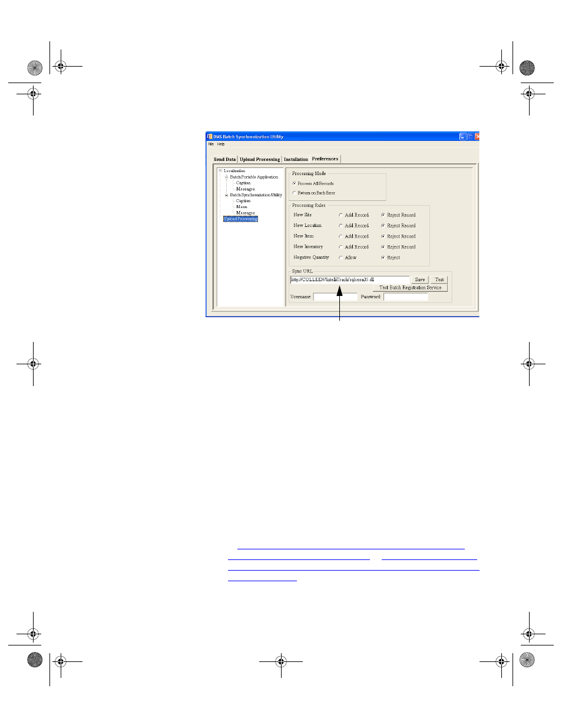
Task: Switch to the Send Data tab
Action: [x=224, y=159]
